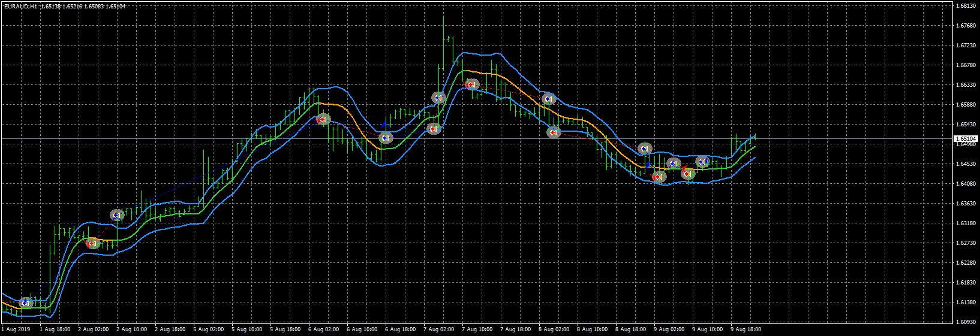Viewport: 980px width, 336px height.
Task: Click the 8 Aug 02:00 time label
Action: 554,329
